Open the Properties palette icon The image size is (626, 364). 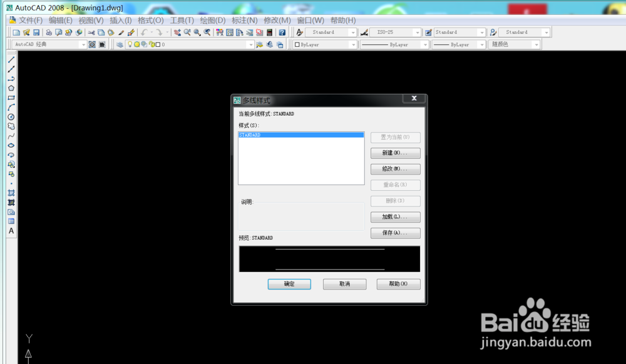pyautogui.click(x=220, y=33)
